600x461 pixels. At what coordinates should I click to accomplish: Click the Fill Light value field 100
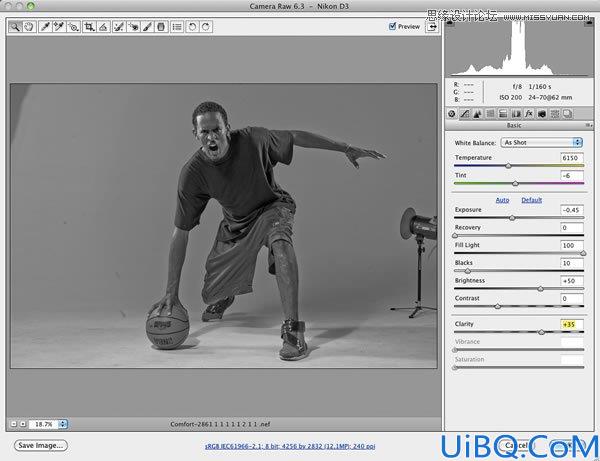[572, 245]
